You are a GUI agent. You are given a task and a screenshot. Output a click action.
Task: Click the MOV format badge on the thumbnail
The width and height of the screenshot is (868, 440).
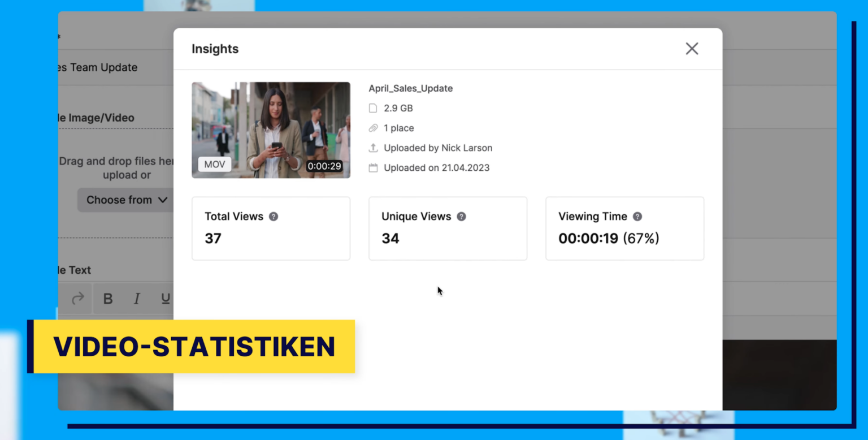click(x=215, y=164)
